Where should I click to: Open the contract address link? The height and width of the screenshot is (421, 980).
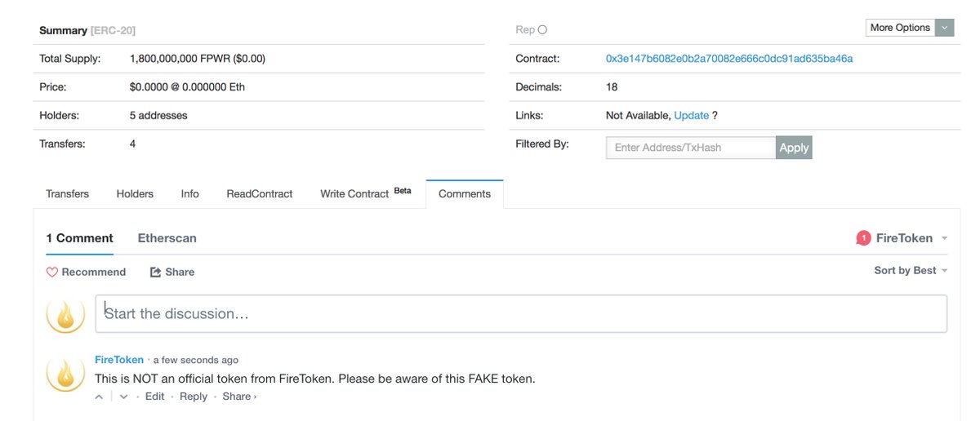click(729, 59)
